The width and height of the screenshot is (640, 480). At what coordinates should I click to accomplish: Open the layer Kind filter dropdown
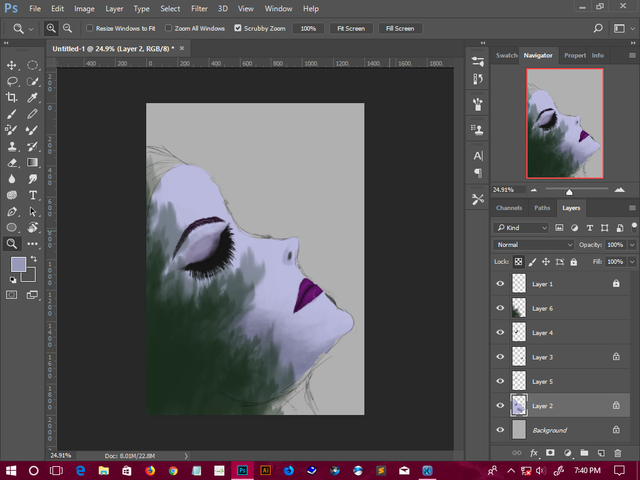click(x=521, y=228)
